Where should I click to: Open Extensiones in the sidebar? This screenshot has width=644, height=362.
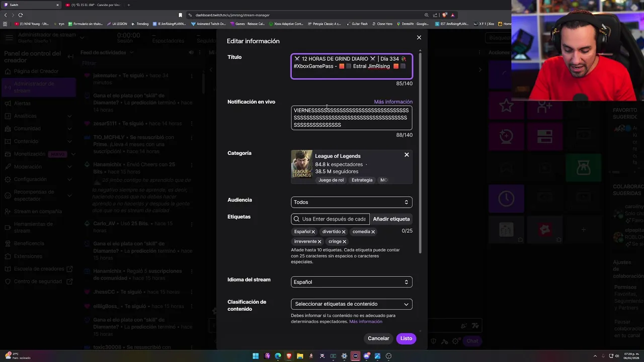(x=28, y=256)
